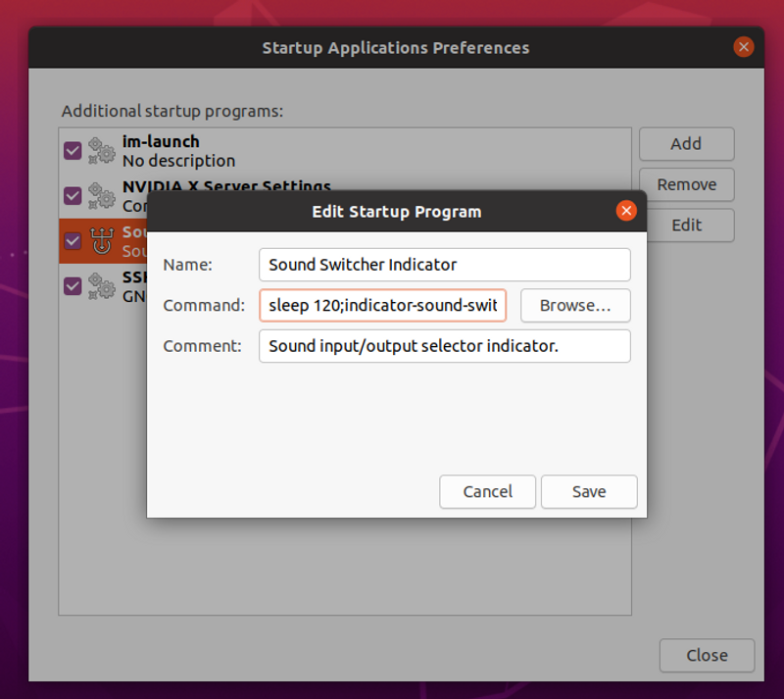This screenshot has width=784, height=699.
Task: Click the Sound Switcher trident icon
Action: coord(102,240)
